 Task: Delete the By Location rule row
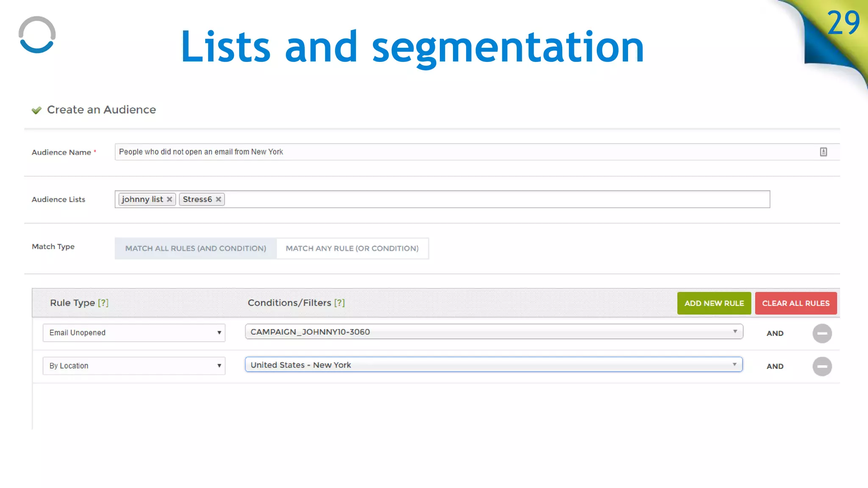822,366
